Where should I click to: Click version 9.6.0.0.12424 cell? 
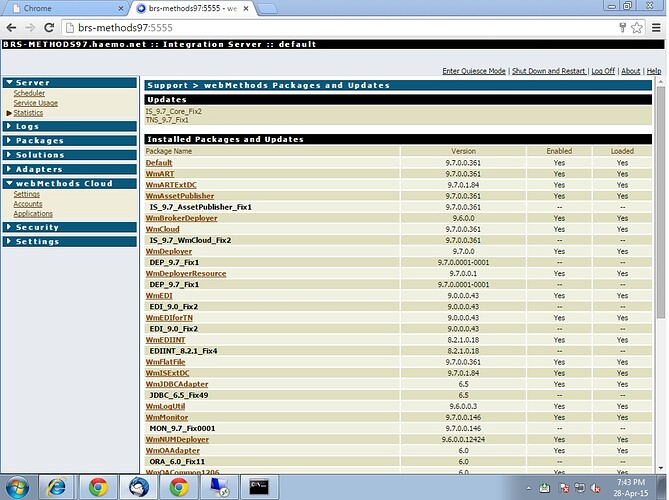[463, 439]
